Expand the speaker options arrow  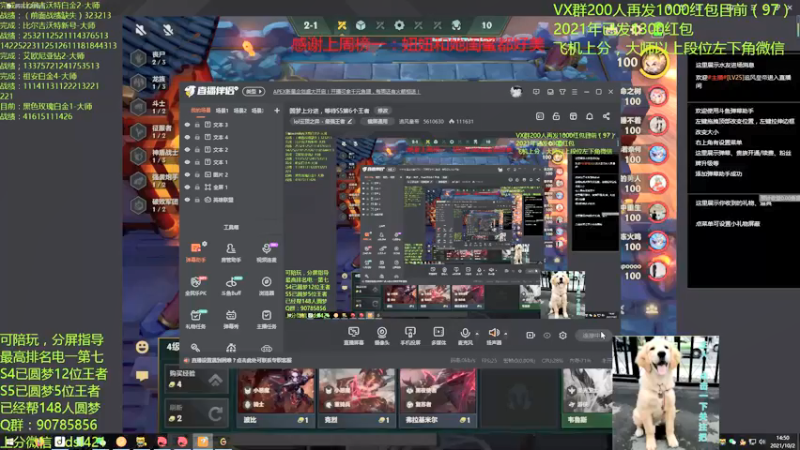point(506,334)
